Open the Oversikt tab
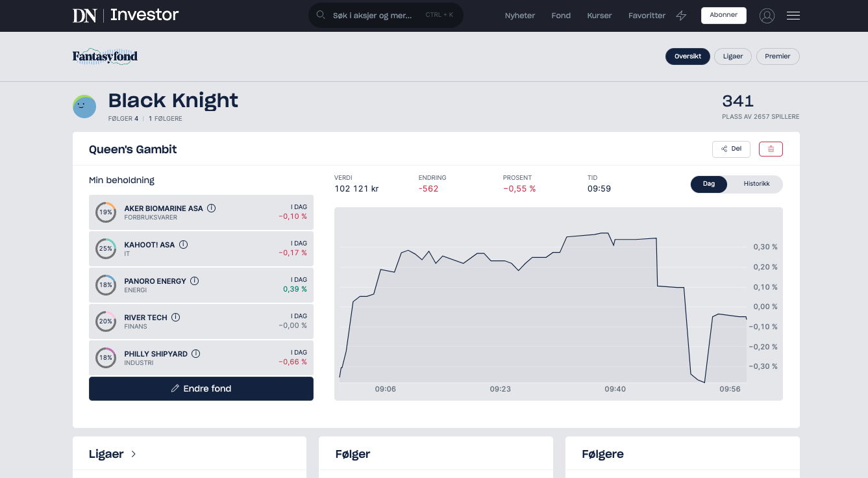The width and height of the screenshot is (868, 478). (x=688, y=57)
